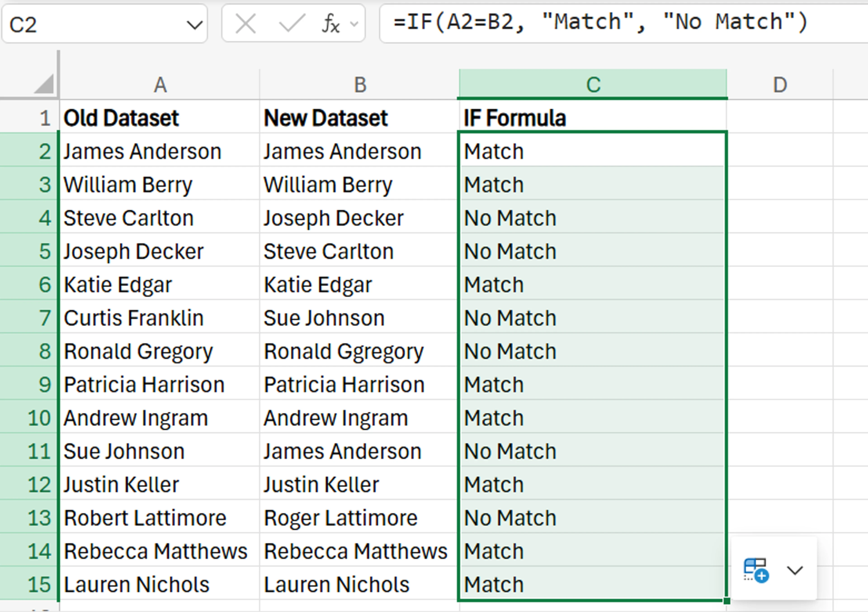Select column D header
This screenshot has width=868, height=612.
781,84
